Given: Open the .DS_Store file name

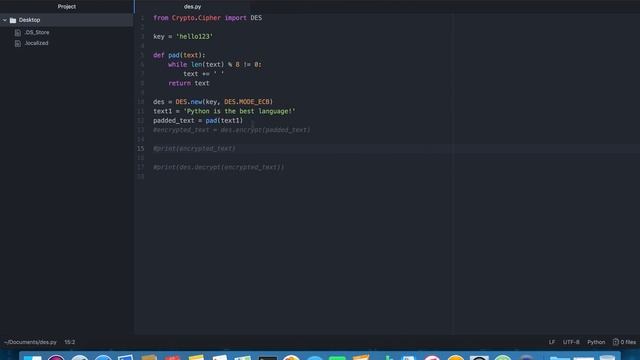Looking at the screenshot, I should [x=37, y=32].
